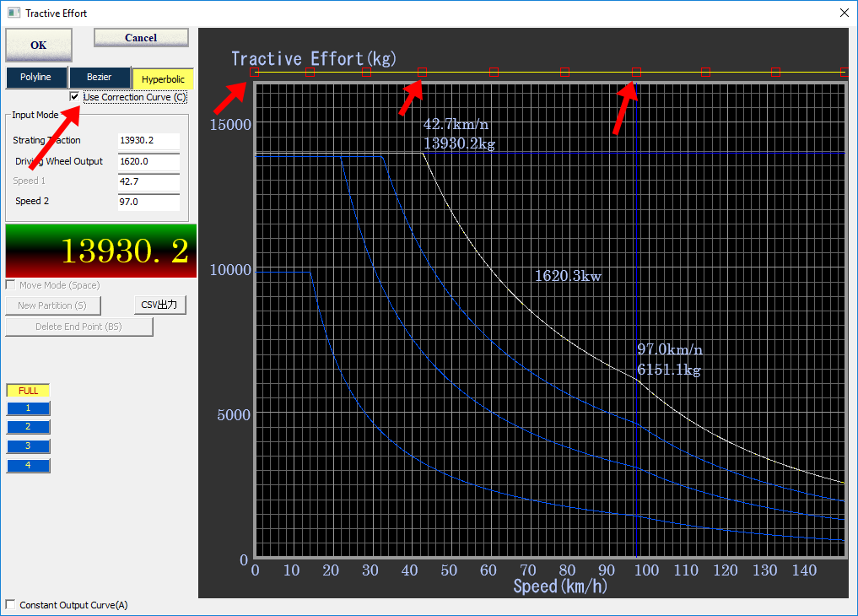This screenshot has width=858, height=616.
Task: Open the Hyperbolic curve tab
Action: [163, 79]
